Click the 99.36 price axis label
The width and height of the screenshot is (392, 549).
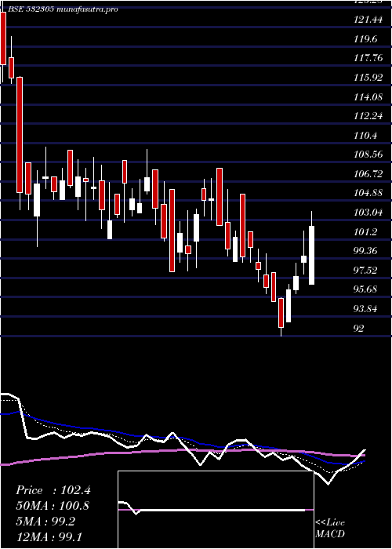365,251
